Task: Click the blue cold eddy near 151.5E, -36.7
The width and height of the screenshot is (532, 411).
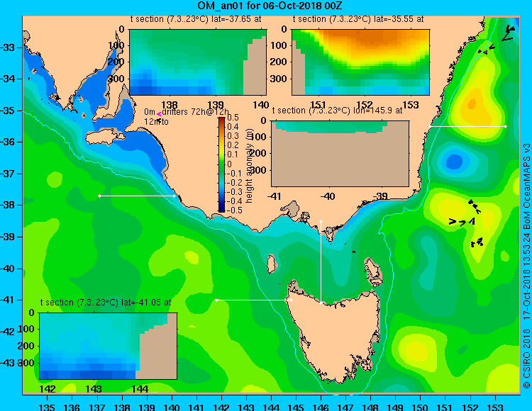Action: coord(454,161)
